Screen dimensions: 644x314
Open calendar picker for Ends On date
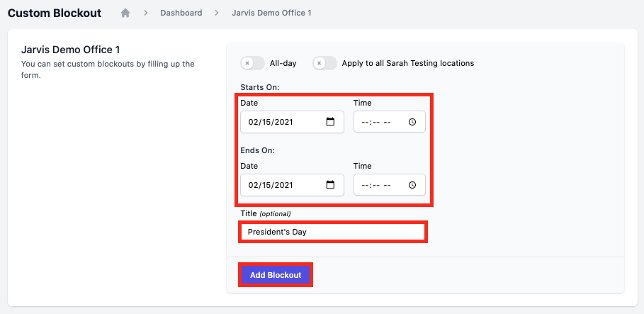(x=330, y=185)
